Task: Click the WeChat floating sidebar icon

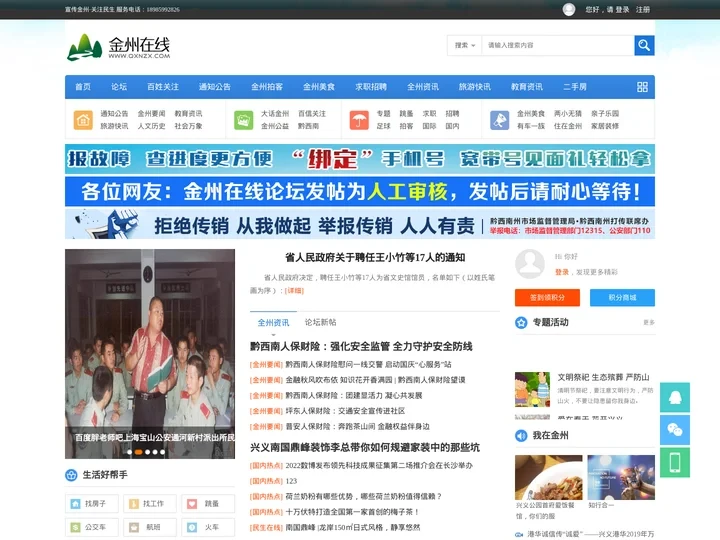Action: click(x=675, y=430)
